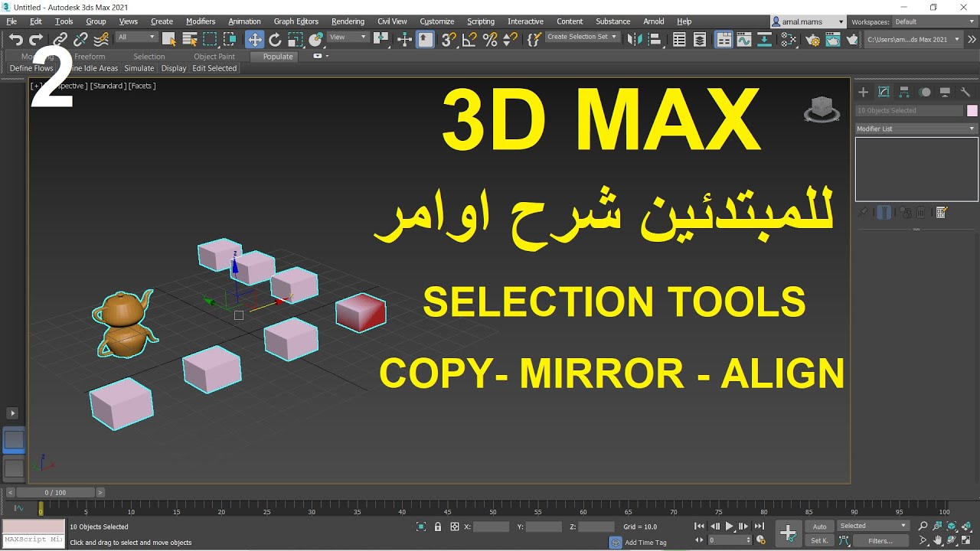Toggle Scene Explorer icon
Image resolution: width=980 pixels, height=551 pixels.
point(679,40)
